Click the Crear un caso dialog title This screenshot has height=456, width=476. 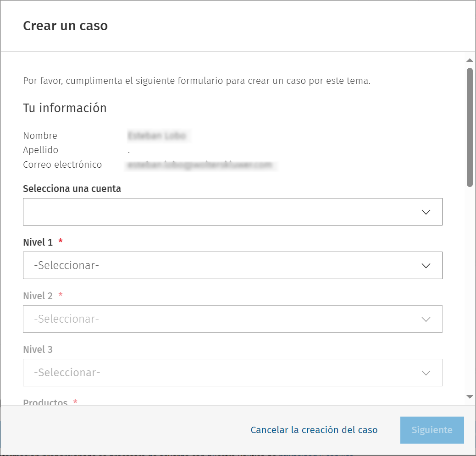point(65,26)
